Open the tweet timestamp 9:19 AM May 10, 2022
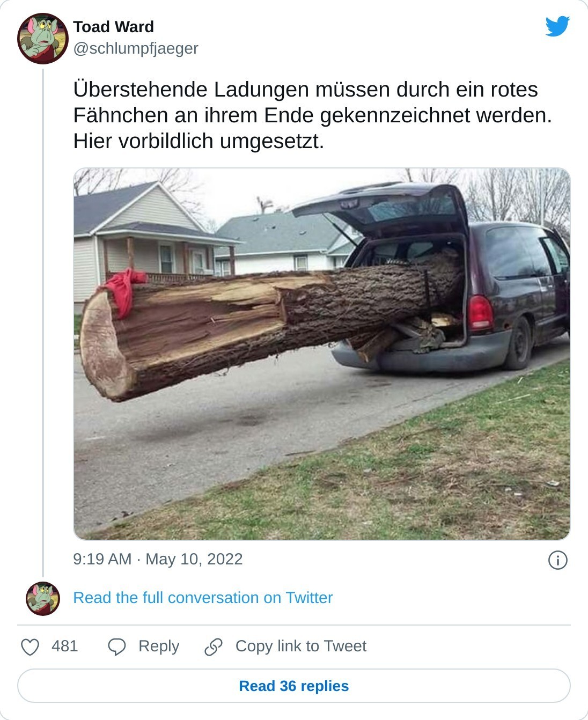Image resolution: width=588 pixels, height=720 pixels. 158,559
